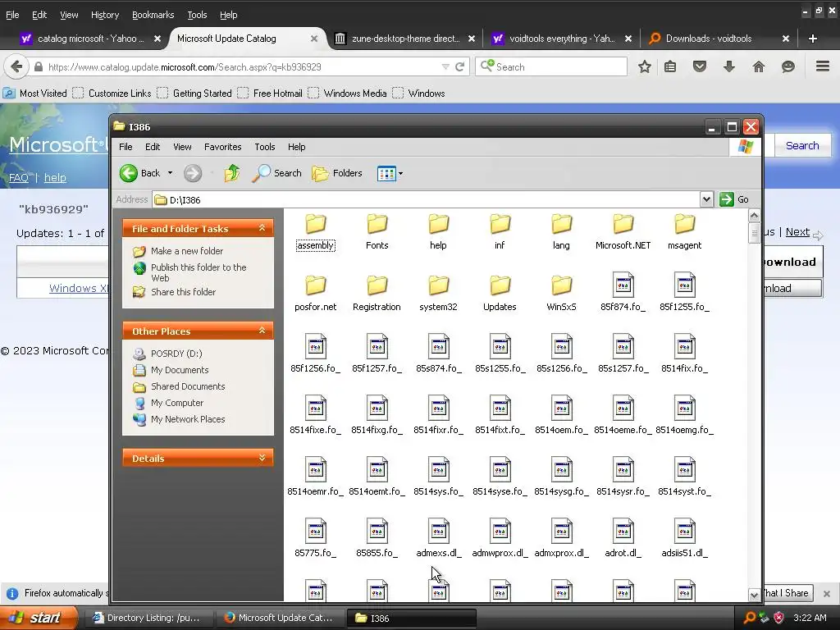
Task: Open My Computer in Other Places
Action: [x=177, y=403]
